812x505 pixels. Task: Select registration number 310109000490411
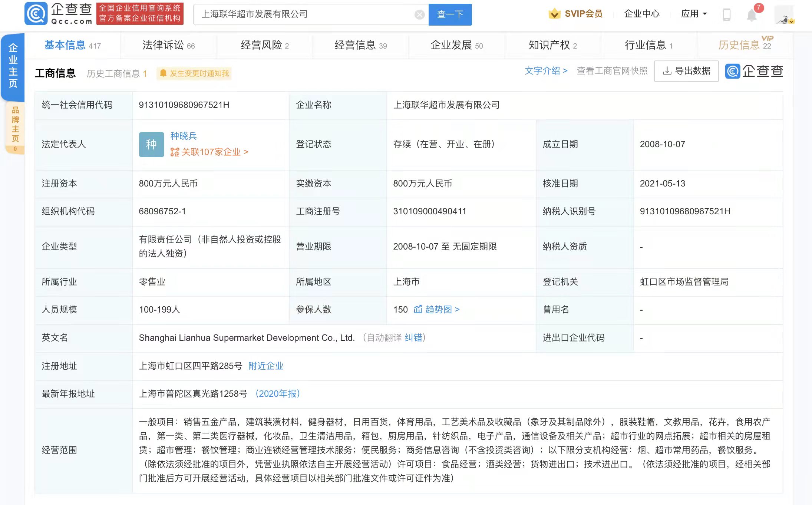(x=430, y=211)
